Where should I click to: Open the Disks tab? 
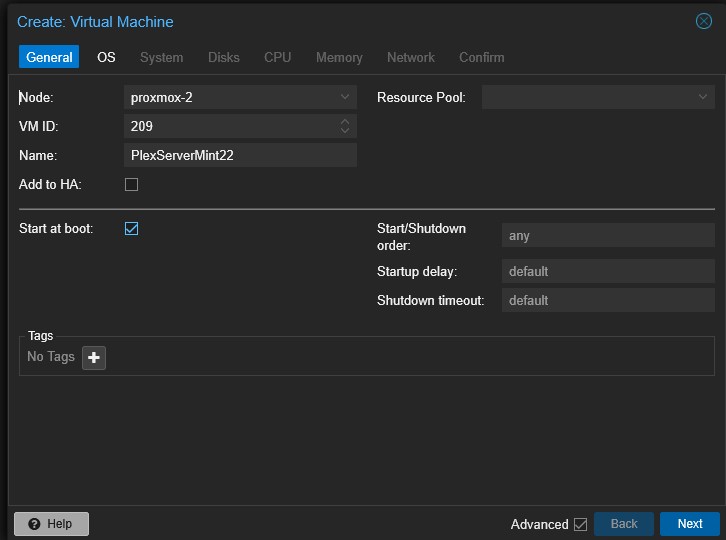click(x=224, y=57)
